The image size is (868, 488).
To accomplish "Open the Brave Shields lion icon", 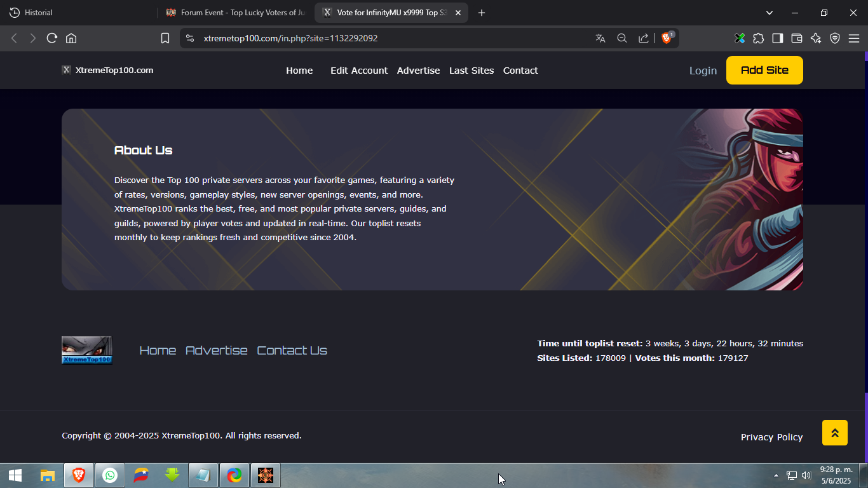I will point(667,38).
